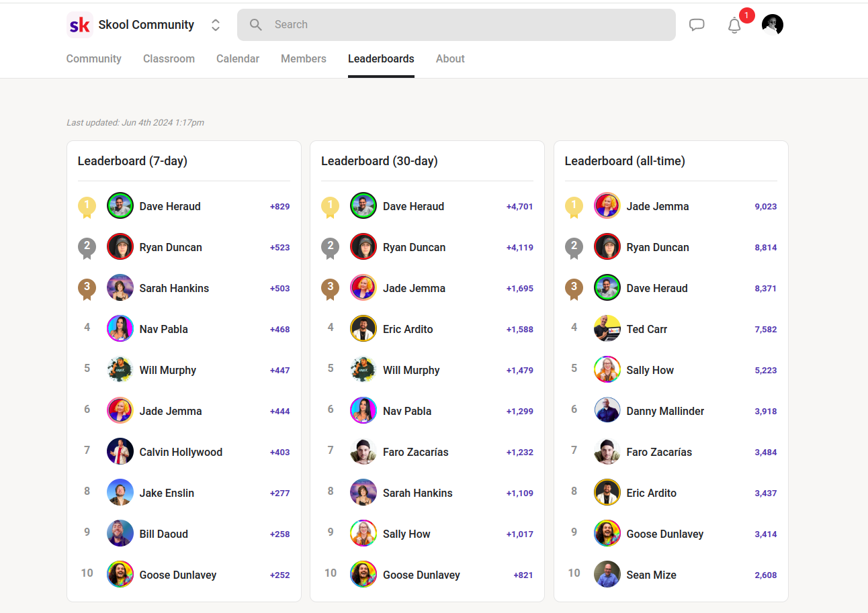Open Ryan Duncan's name in all-time leaderboard
The width and height of the screenshot is (868, 613).
[658, 248]
